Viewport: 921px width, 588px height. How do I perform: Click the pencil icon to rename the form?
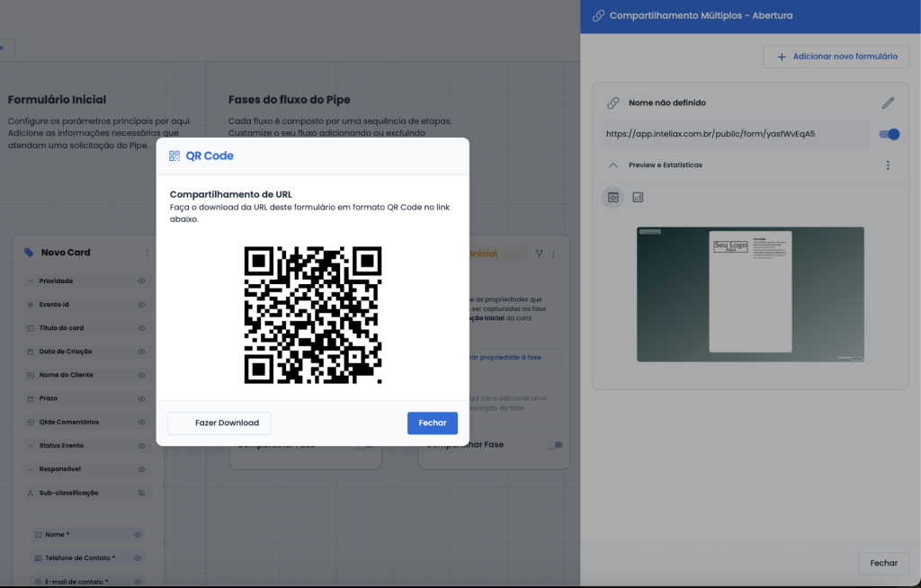tap(888, 103)
